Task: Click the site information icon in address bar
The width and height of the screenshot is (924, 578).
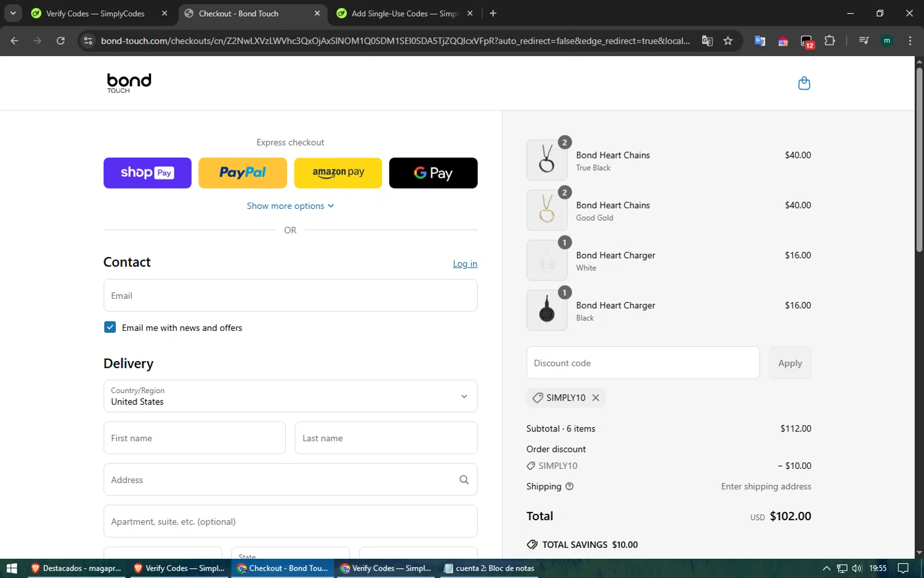Action: tap(88, 41)
